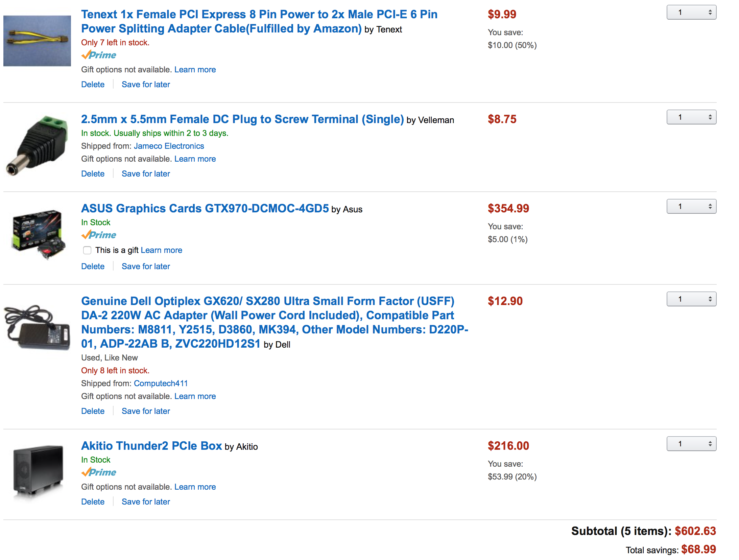Open quantity dropdown for Tenext cable
The height and width of the screenshot is (560, 739).
(691, 13)
